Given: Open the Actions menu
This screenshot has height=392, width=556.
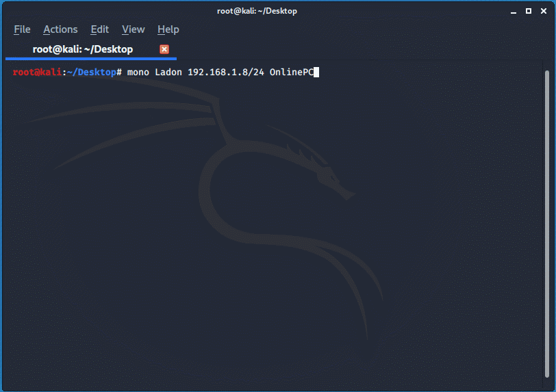Looking at the screenshot, I should pyautogui.click(x=60, y=29).
